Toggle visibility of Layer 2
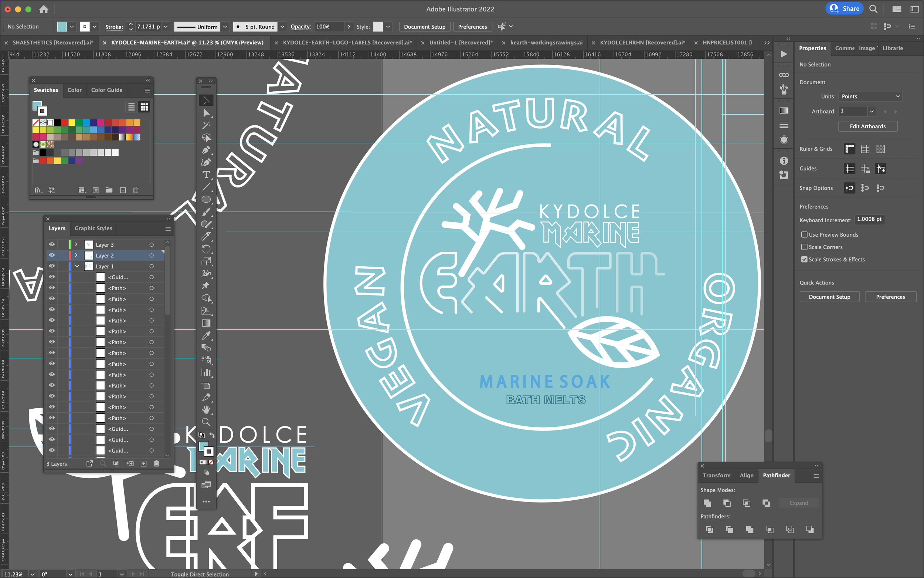This screenshot has height=578, width=924. pyautogui.click(x=52, y=256)
